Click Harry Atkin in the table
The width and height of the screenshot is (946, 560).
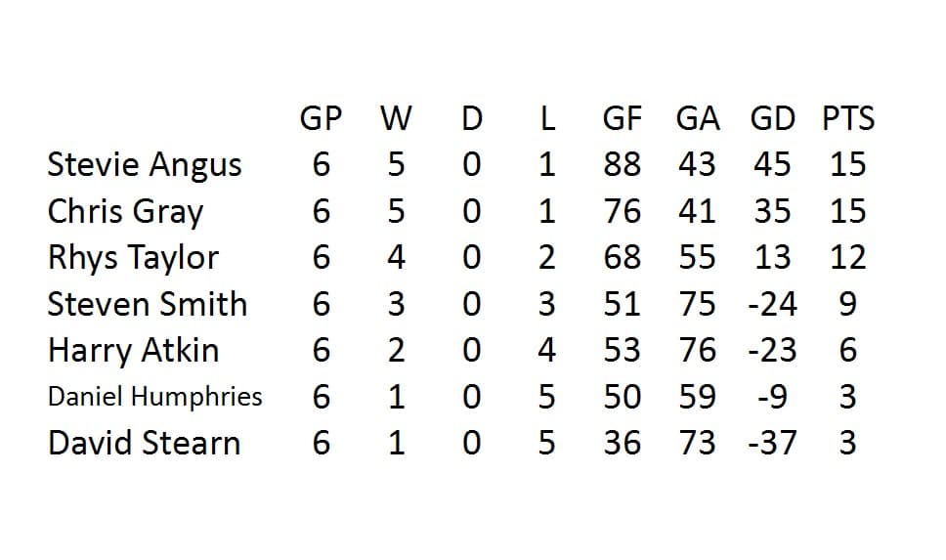pos(133,350)
